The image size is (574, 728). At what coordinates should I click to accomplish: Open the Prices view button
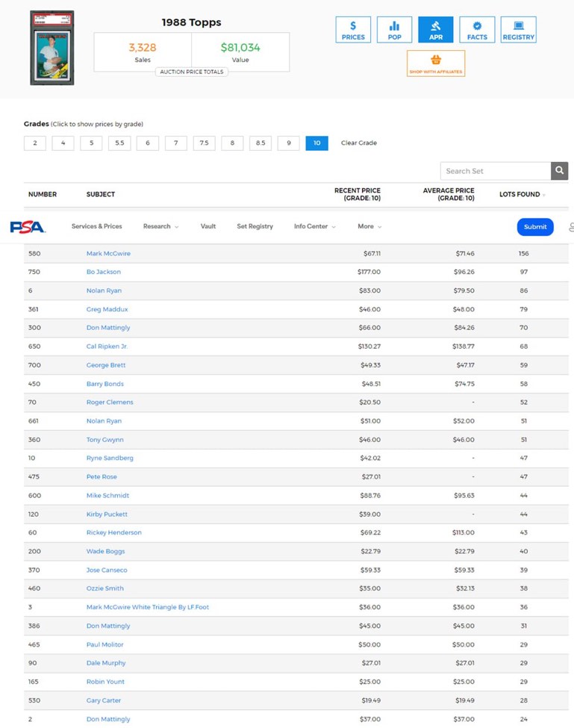(x=353, y=30)
